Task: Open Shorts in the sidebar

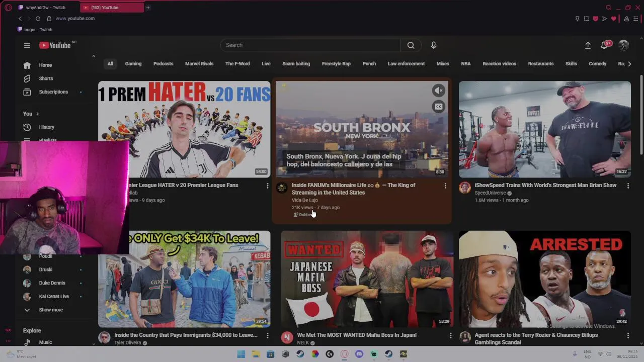Action: pos(46,78)
